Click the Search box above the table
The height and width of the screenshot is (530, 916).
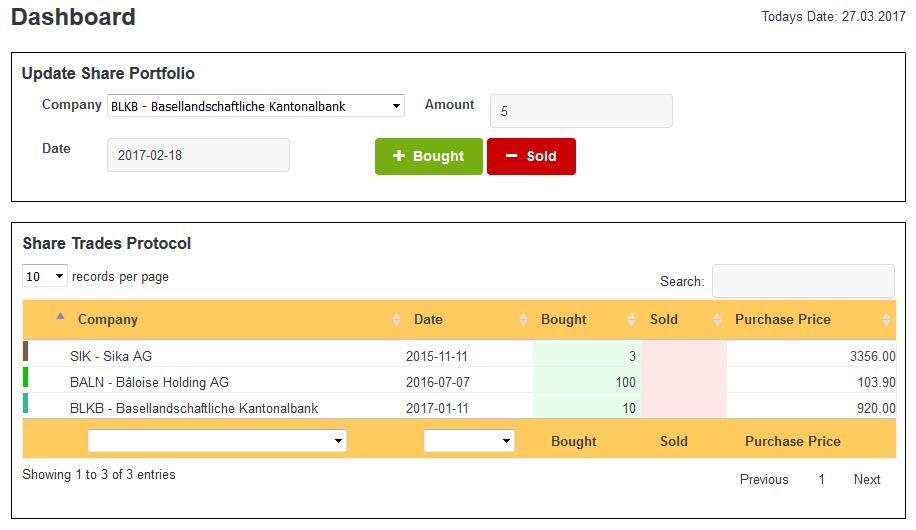tap(803, 281)
